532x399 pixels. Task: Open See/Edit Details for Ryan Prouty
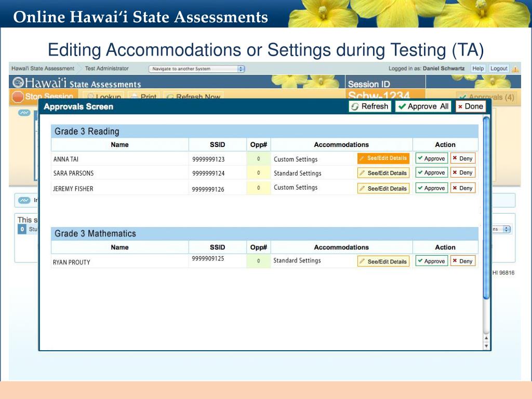383,262
